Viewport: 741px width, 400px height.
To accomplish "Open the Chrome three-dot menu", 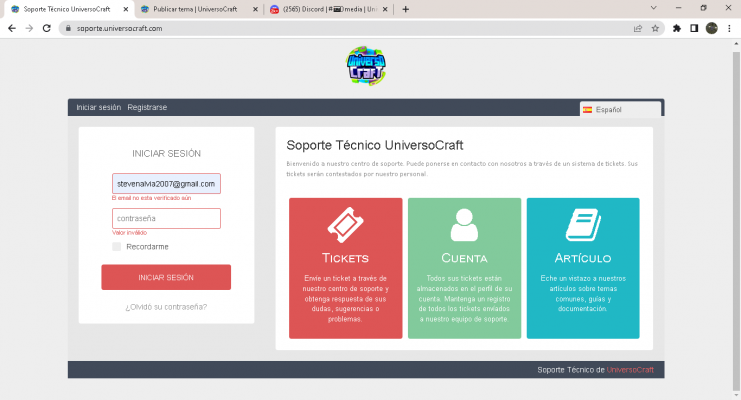I will tap(729, 28).
